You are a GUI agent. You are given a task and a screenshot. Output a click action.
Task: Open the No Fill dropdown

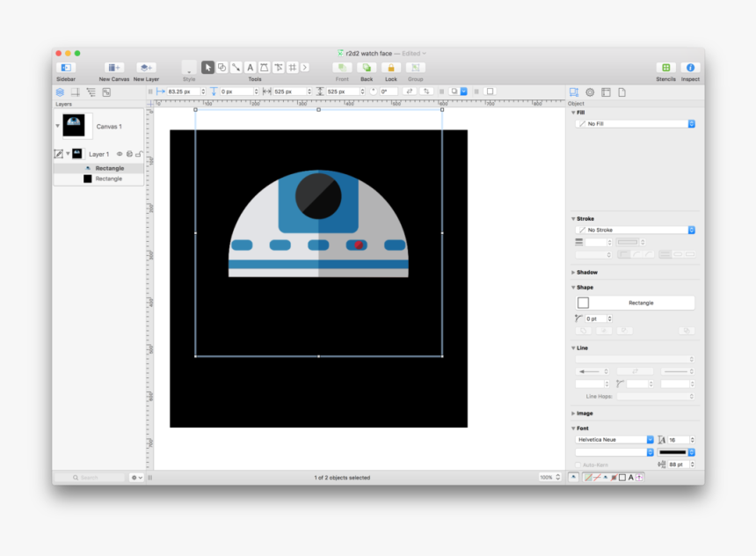(x=635, y=124)
